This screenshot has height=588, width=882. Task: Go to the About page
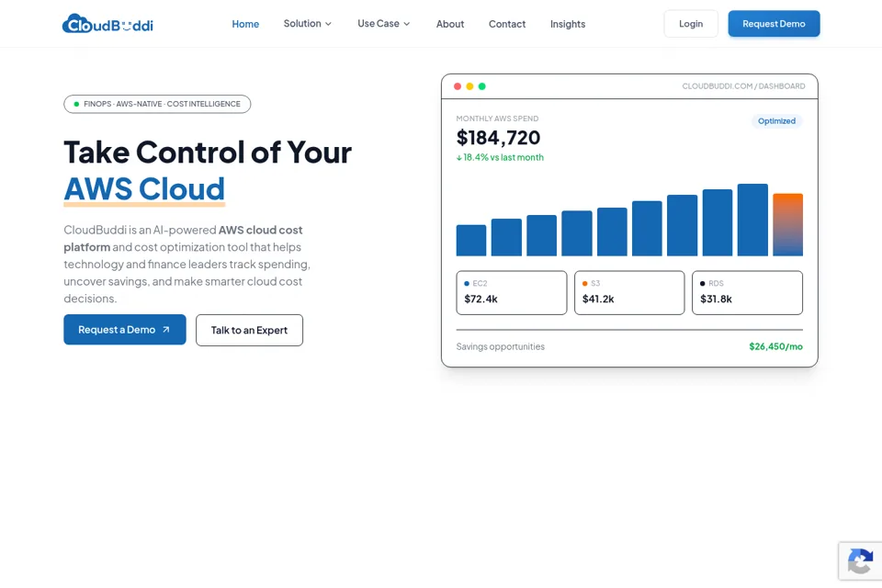tap(450, 24)
